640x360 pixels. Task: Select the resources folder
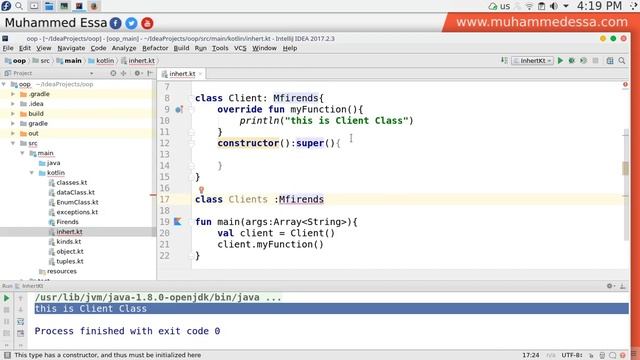tap(62, 271)
